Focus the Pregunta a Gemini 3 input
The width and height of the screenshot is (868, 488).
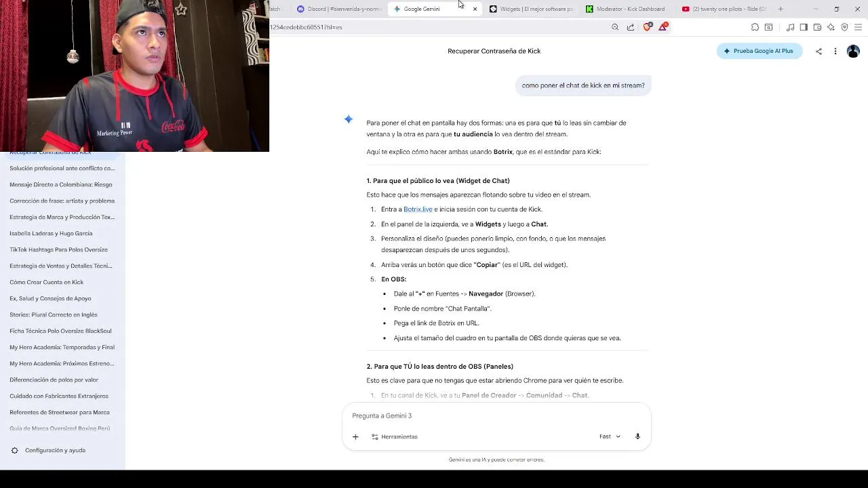tap(496, 415)
